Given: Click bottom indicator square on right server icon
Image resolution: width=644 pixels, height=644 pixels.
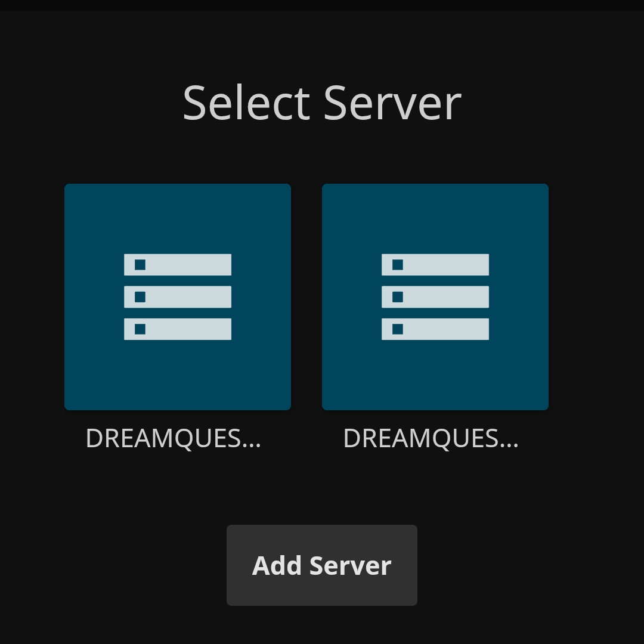Looking at the screenshot, I should (x=398, y=329).
